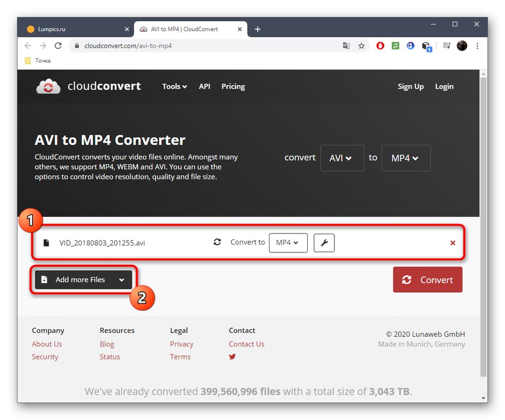Open the Blog link

pos(107,344)
